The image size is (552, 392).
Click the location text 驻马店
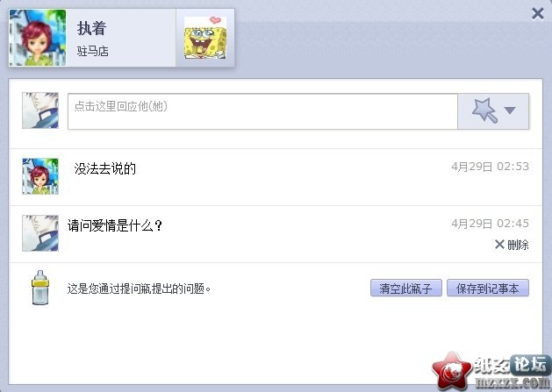tap(93, 52)
